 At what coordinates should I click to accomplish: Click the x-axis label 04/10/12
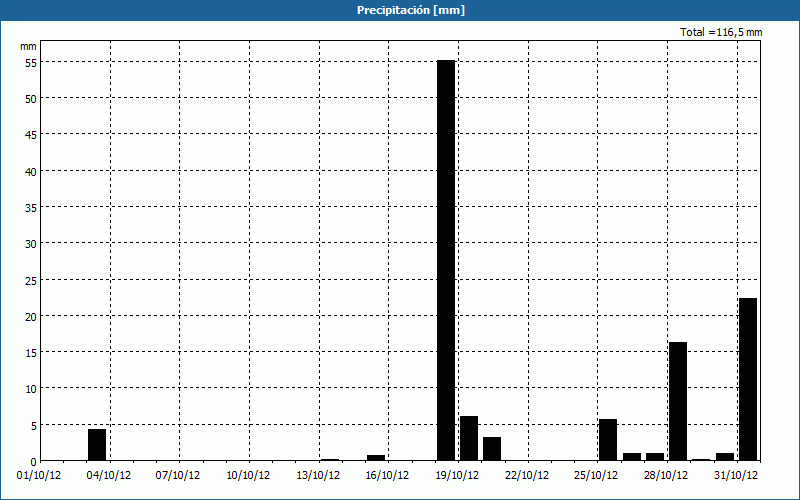[x=109, y=476]
